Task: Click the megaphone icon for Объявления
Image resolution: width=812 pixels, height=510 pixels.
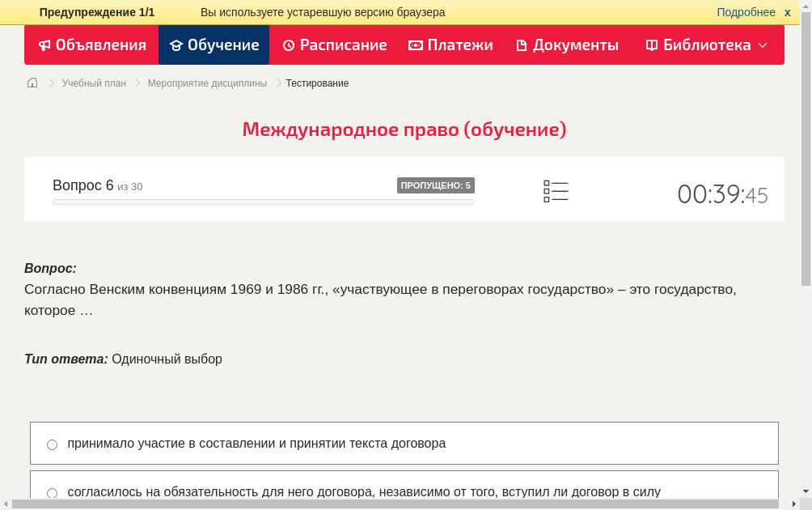Action: coord(44,45)
